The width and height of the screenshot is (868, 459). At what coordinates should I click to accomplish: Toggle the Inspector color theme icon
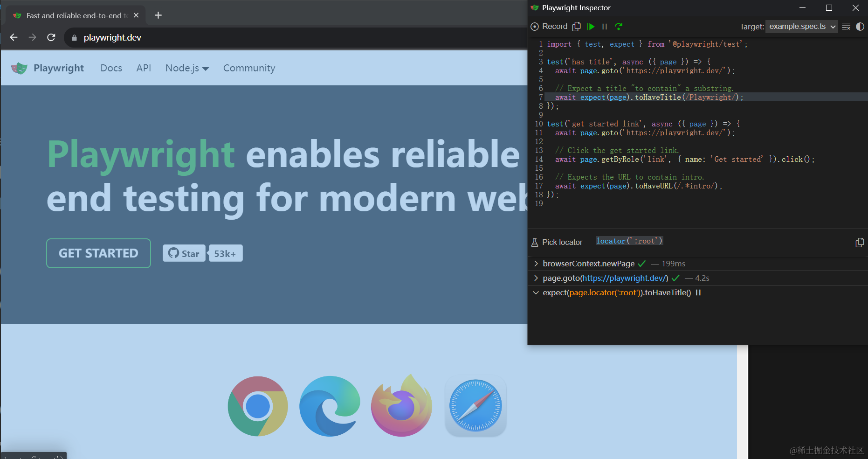tap(860, 27)
